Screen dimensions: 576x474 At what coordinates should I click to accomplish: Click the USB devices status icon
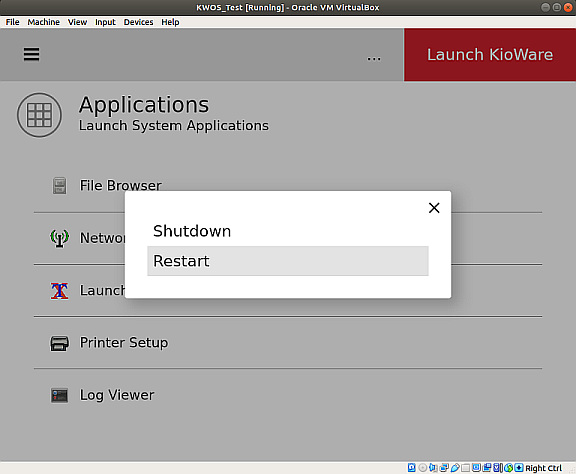455,468
